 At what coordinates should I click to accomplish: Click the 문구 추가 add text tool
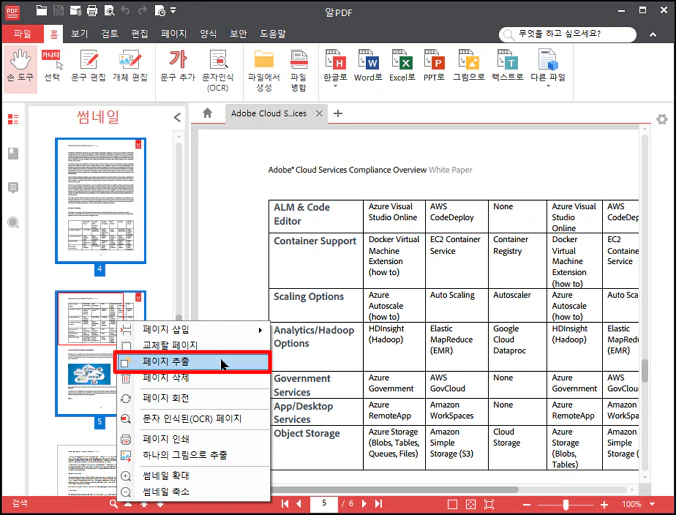178,67
